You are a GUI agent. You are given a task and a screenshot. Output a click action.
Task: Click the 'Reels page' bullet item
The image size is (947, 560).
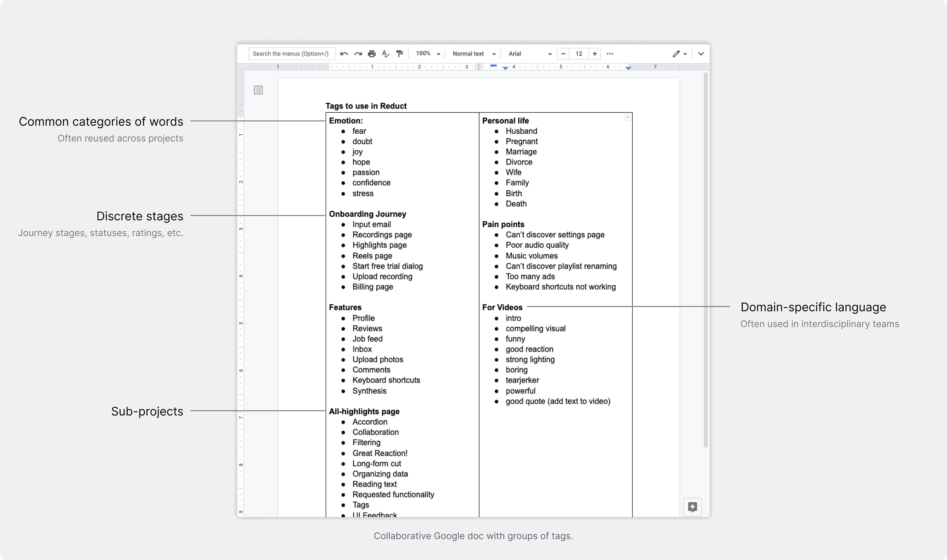click(372, 256)
